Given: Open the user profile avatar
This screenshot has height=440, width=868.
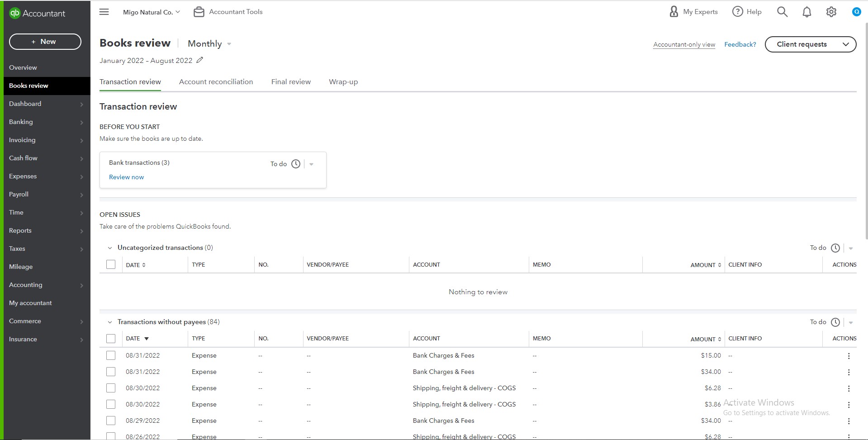Looking at the screenshot, I should (856, 12).
